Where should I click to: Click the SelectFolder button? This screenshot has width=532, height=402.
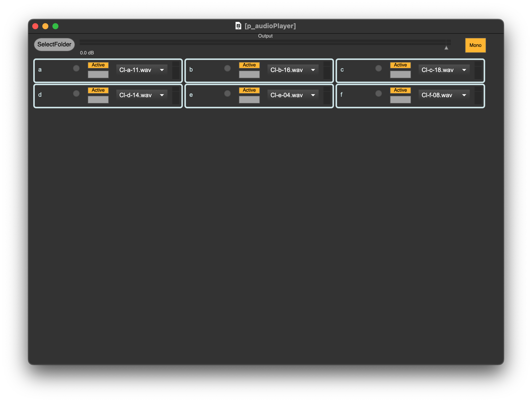(x=54, y=45)
